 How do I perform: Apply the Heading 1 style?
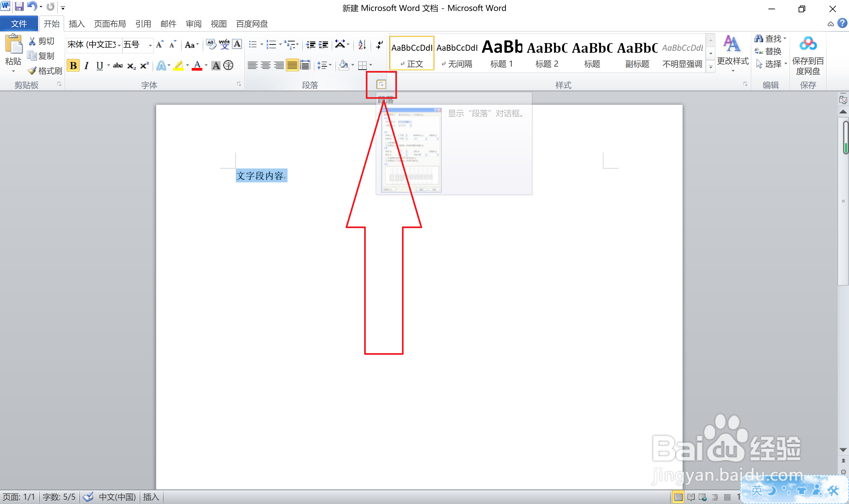point(501,53)
